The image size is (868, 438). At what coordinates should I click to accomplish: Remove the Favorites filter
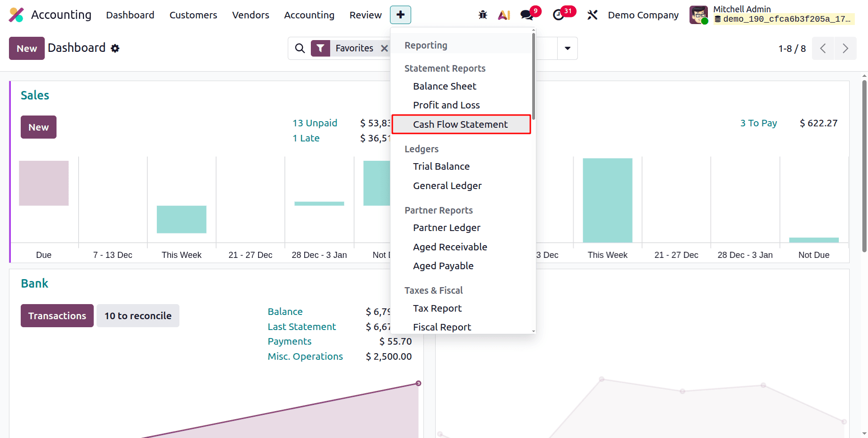pyautogui.click(x=385, y=48)
